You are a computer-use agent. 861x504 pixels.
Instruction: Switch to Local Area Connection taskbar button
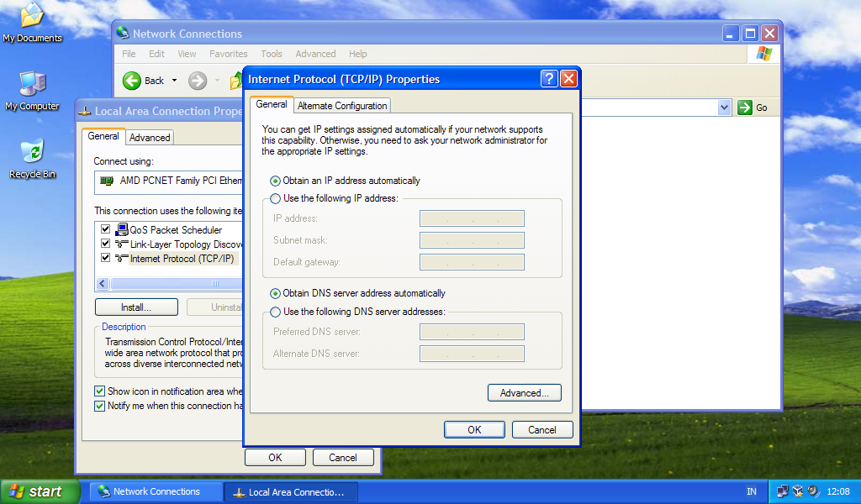click(x=292, y=491)
